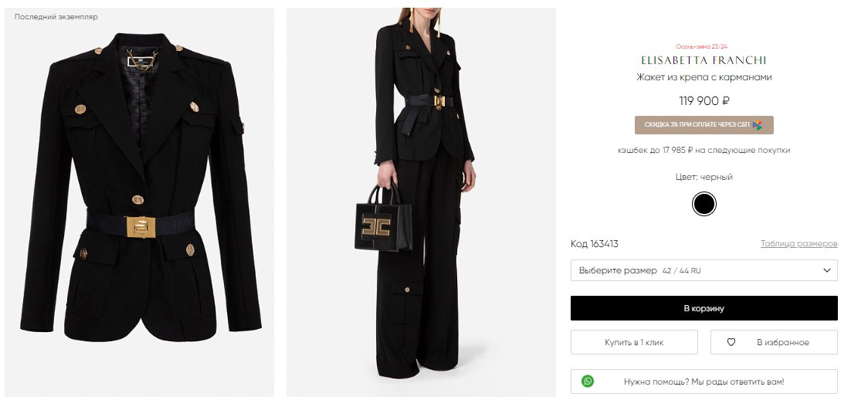Click the СБП logo in discount banner
Screen dimensions: 868x407
(758, 125)
